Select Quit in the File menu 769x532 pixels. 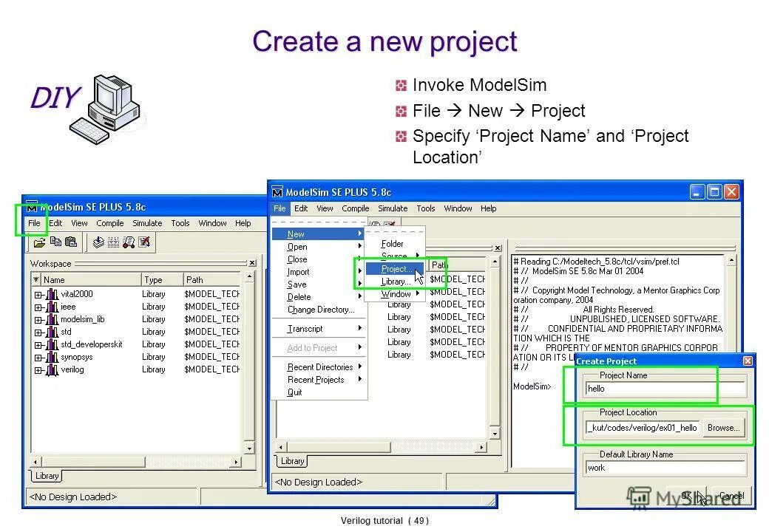pos(319,392)
